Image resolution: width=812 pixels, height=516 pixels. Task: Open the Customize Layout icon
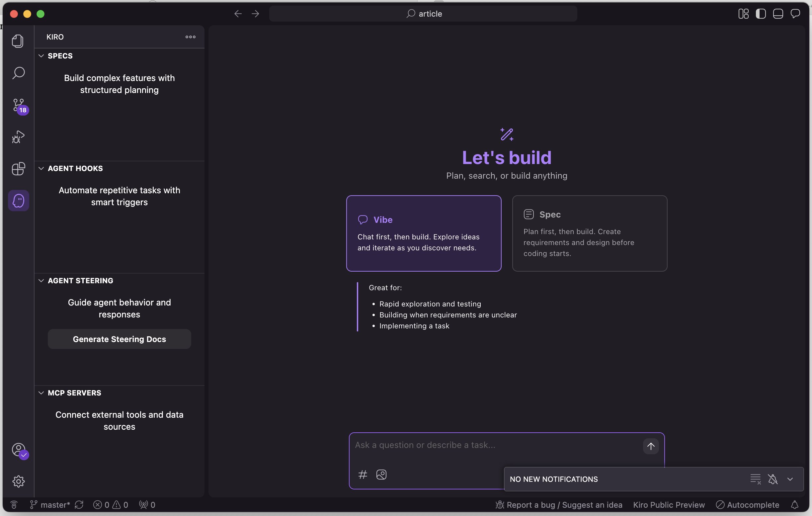coord(743,14)
